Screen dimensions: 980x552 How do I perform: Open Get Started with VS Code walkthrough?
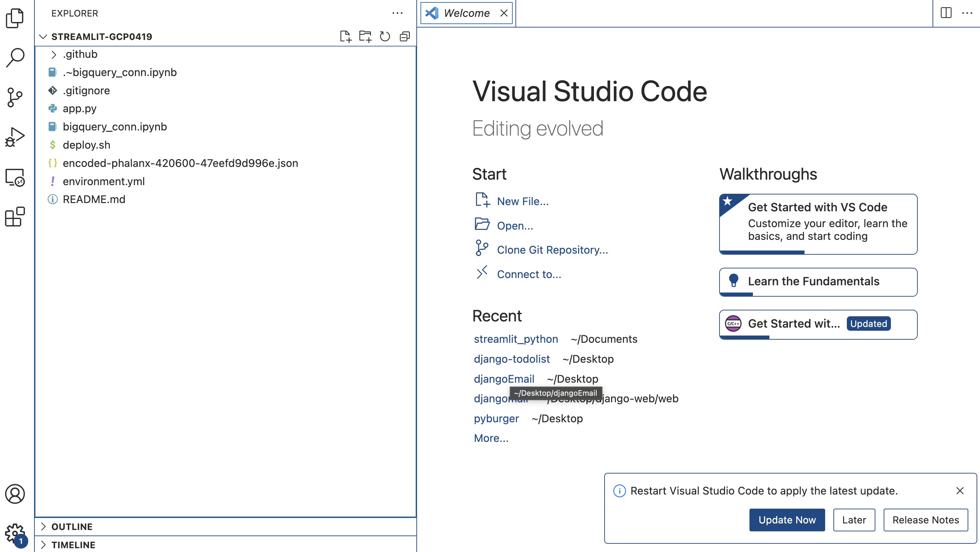[818, 224]
